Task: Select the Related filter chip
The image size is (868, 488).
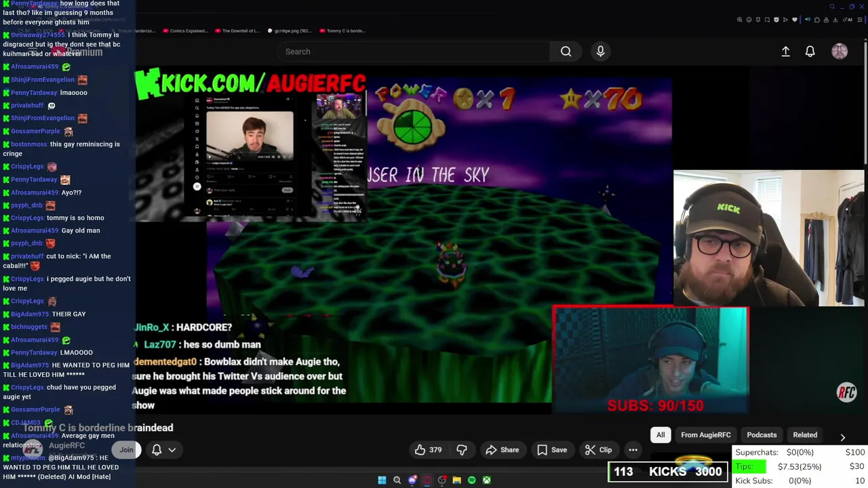Action: 805,435
